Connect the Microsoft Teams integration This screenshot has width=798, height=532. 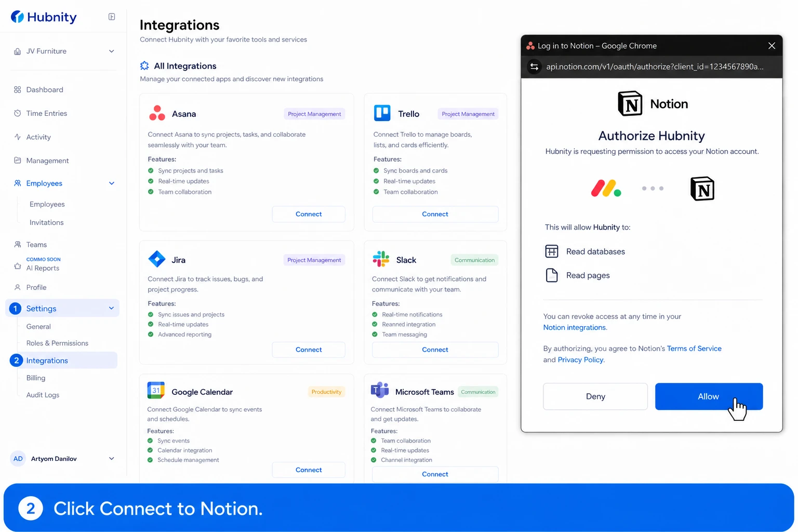[435, 474]
